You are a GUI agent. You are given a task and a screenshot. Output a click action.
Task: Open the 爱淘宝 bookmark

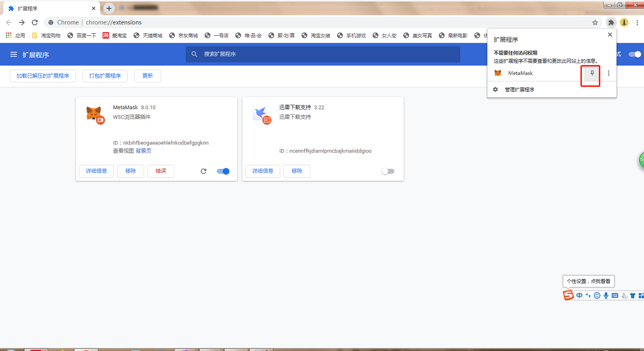(x=115, y=36)
